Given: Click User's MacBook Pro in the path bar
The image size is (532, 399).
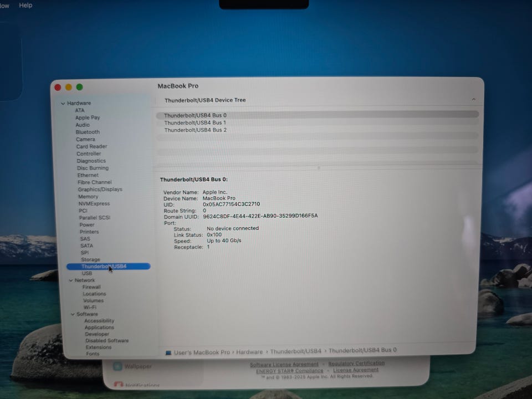Looking at the screenshot, I should 202,352.
